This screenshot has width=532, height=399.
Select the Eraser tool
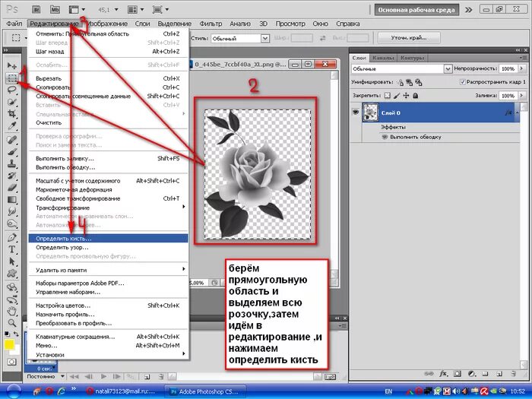[12, 187]
